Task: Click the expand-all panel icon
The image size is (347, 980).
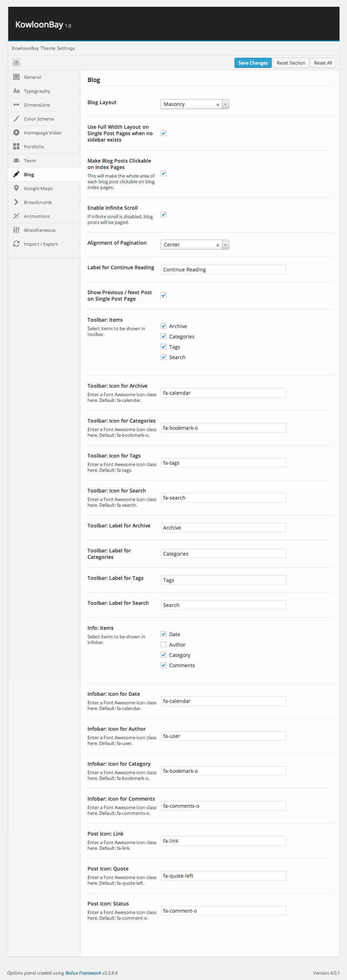Action: 16,62
